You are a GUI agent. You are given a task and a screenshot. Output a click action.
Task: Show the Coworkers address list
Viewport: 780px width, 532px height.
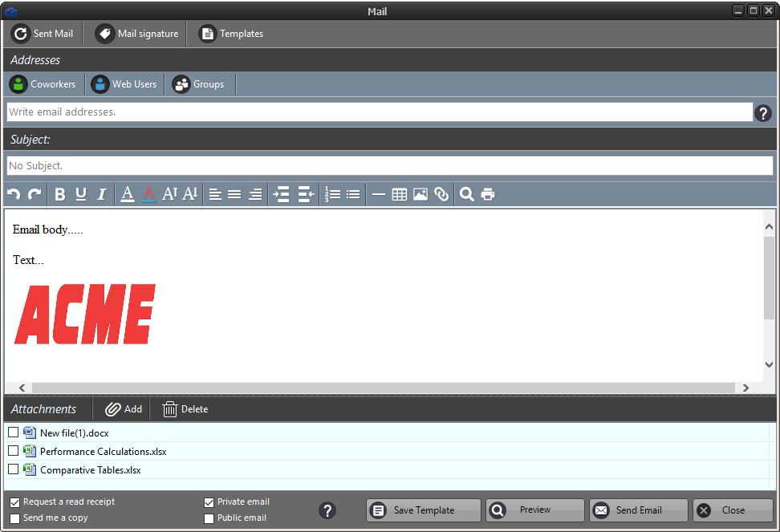click(43, 84)
